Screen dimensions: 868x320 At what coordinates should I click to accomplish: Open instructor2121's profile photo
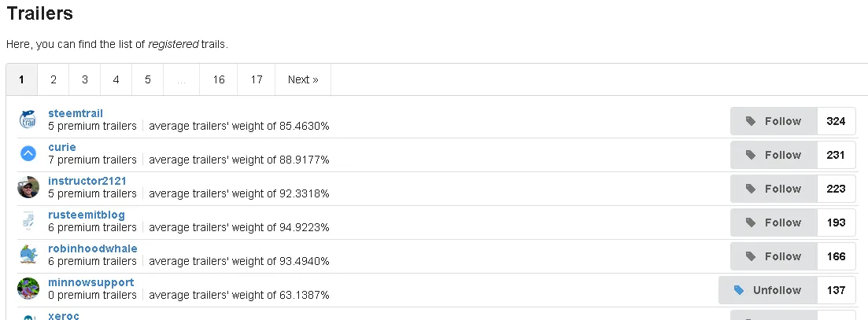point(28,187)
